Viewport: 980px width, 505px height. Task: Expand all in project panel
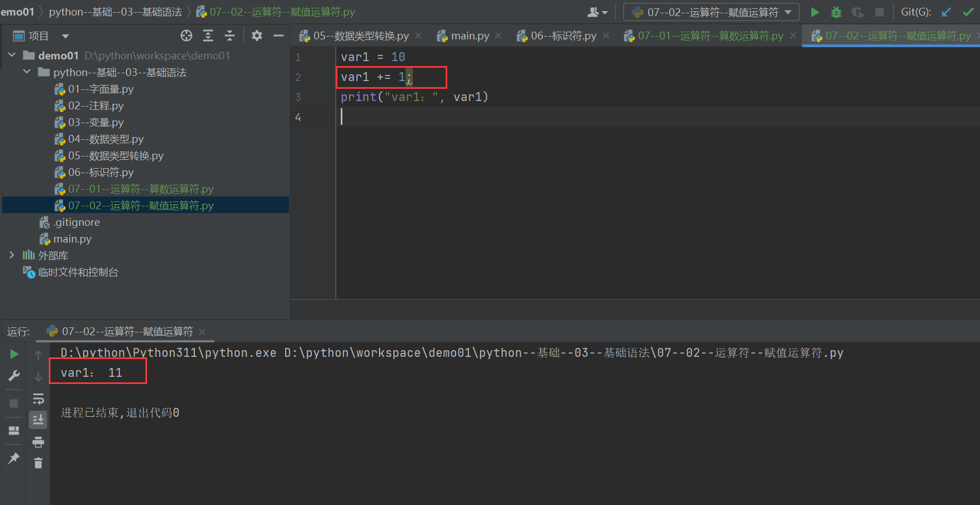click(208, 36)
